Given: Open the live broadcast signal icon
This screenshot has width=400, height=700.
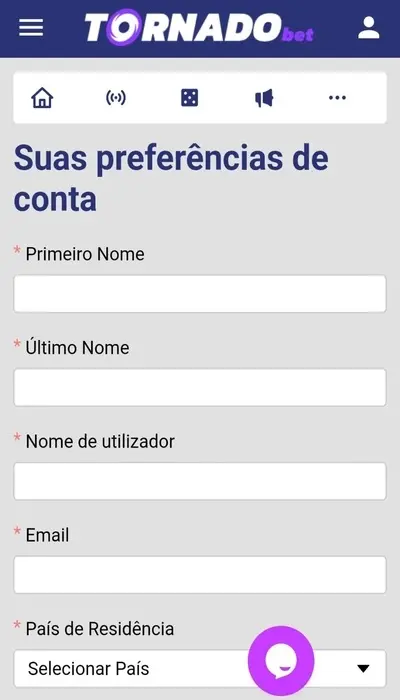Looking at the screenshot, I should tap(116, 97).
